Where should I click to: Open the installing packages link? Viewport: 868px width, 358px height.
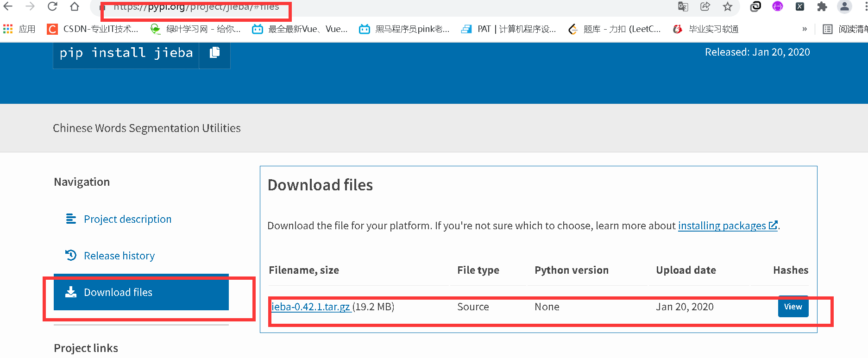click(x=722, y=226)
